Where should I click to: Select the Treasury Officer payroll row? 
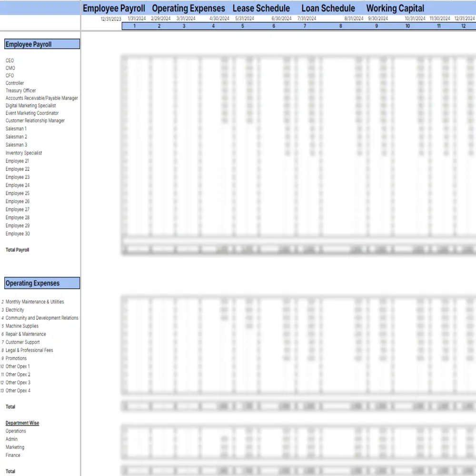coord(21,90)
